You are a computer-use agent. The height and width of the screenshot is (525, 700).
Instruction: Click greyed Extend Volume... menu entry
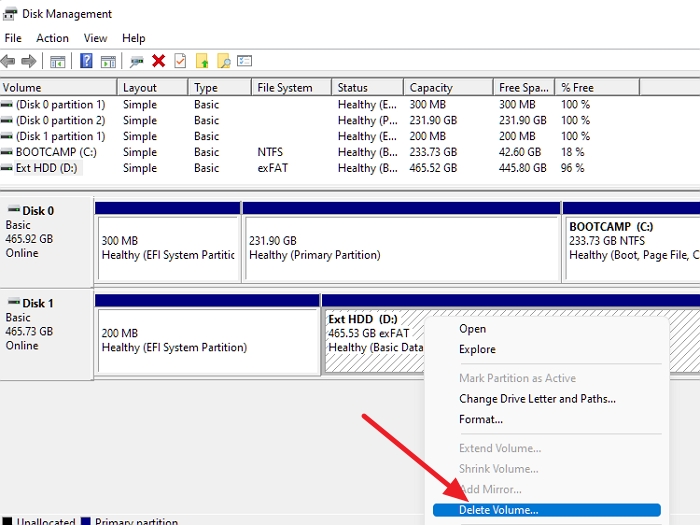pyautogui.click(x=547, y=448)
